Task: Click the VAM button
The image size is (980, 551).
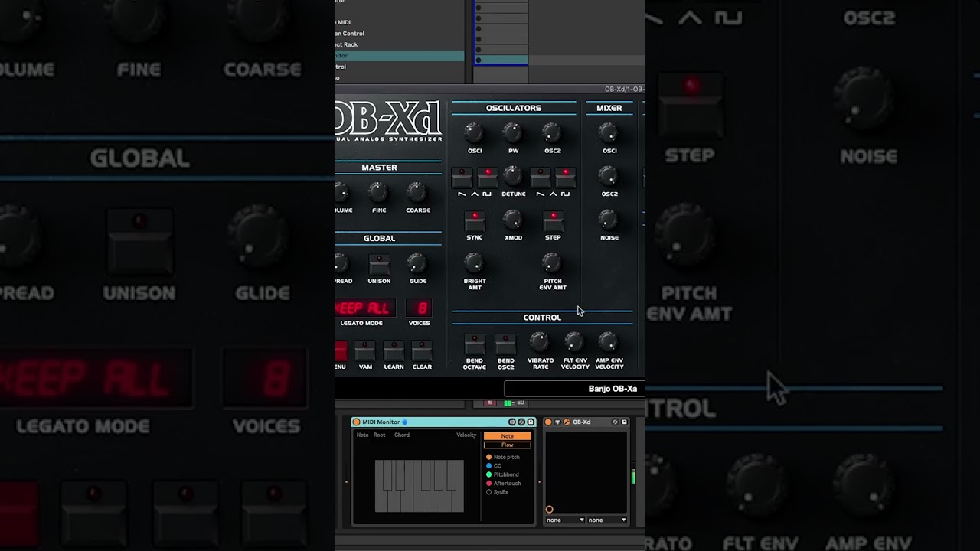Action: [x=365, y=351]
